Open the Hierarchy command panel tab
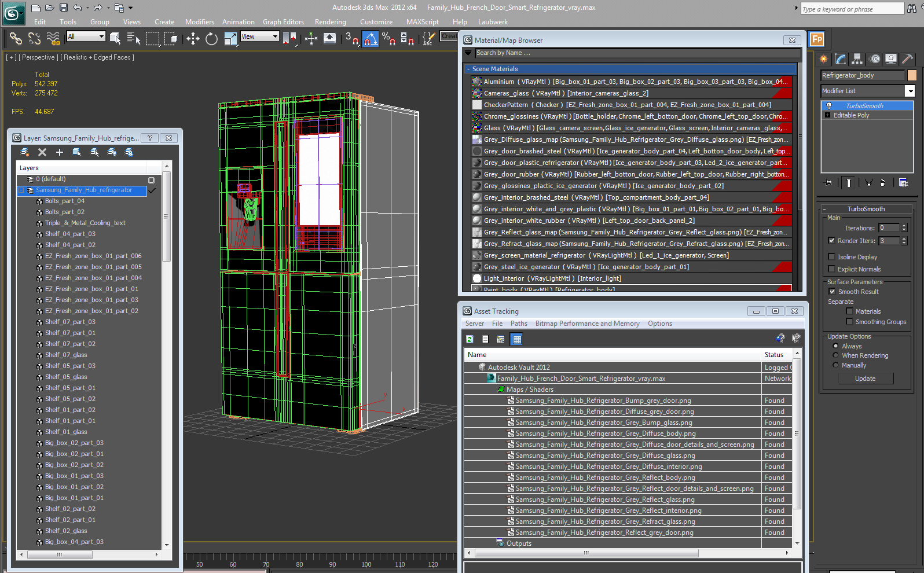 (857, 59)
